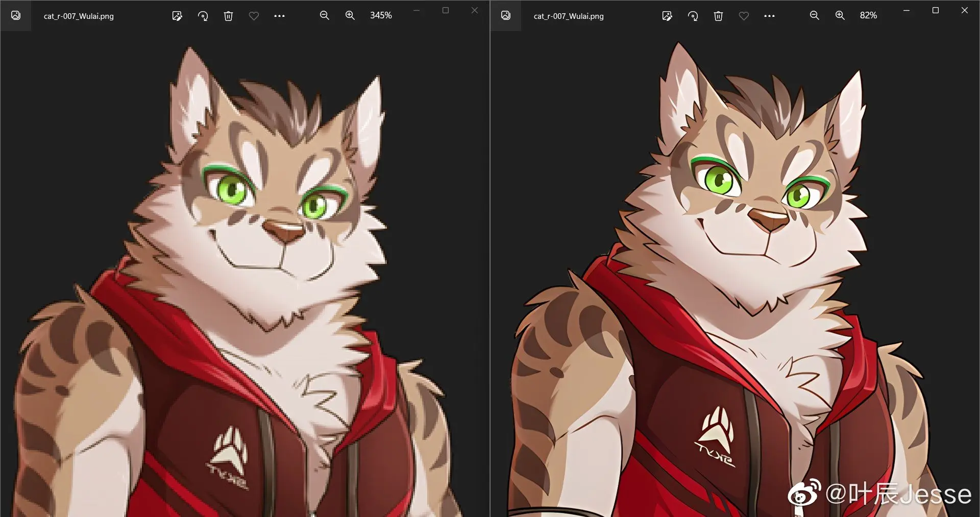Viewport: 980px width, 517px height.
Task: Rotate the image in right window
Action: (x=693, y=16)
